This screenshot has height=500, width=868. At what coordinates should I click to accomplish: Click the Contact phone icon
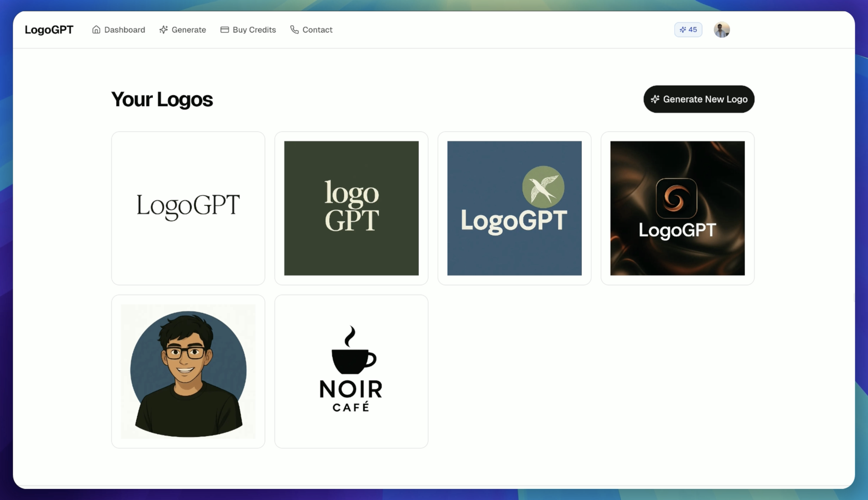pos(294,29)
